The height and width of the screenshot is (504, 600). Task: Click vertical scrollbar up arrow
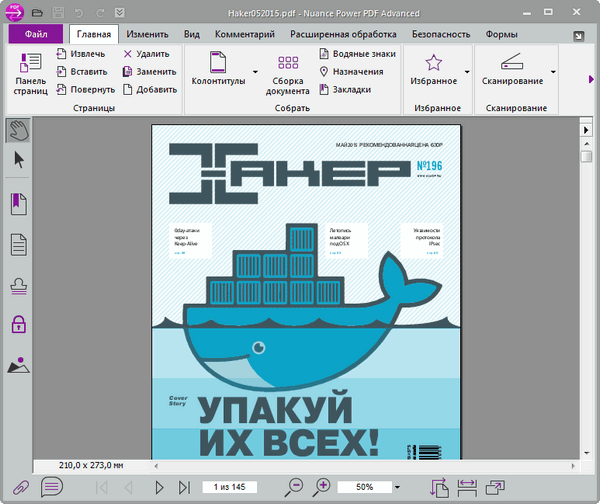point(587,144)
